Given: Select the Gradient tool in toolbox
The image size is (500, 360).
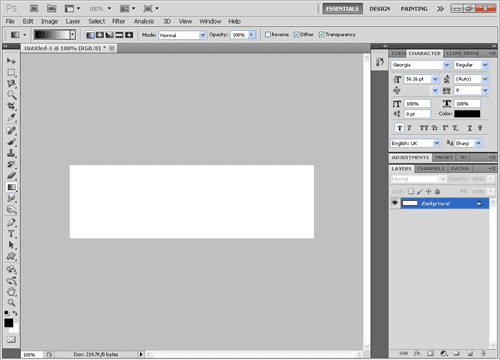Looking at the screenshot, I should (11, 187).
